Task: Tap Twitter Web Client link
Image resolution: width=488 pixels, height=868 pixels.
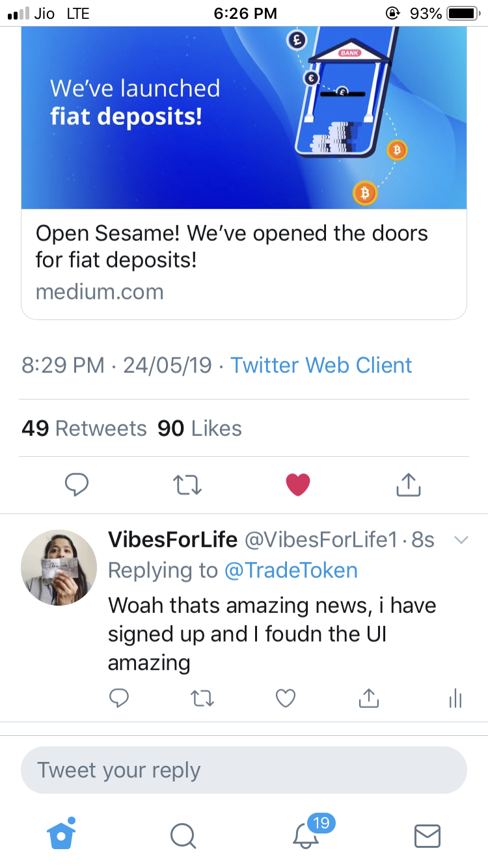Action: [321, 365]
